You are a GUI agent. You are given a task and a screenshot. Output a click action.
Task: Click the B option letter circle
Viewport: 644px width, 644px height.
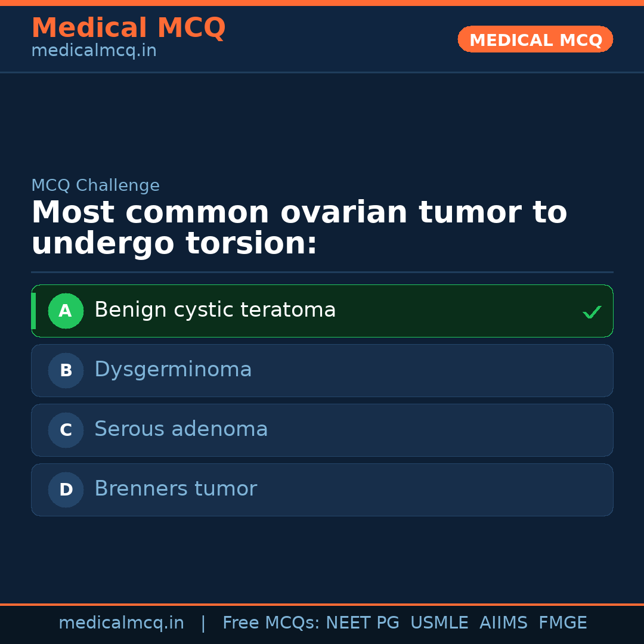coord(66,370)
